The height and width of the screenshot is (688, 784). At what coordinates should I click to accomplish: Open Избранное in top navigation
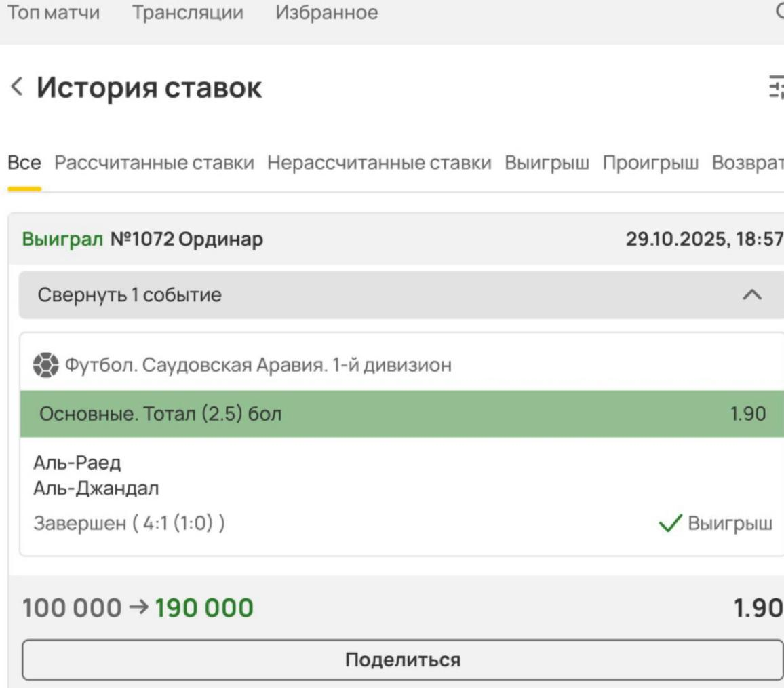327,13
